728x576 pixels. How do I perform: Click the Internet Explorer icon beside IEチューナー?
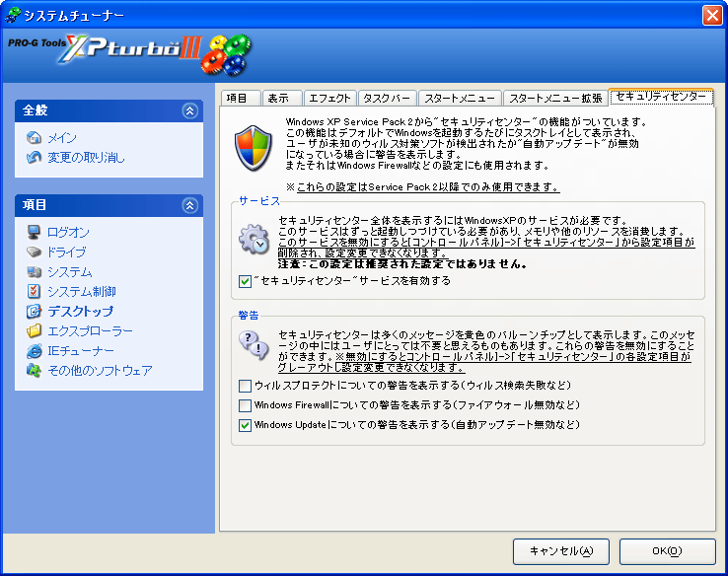coord(34,351)
